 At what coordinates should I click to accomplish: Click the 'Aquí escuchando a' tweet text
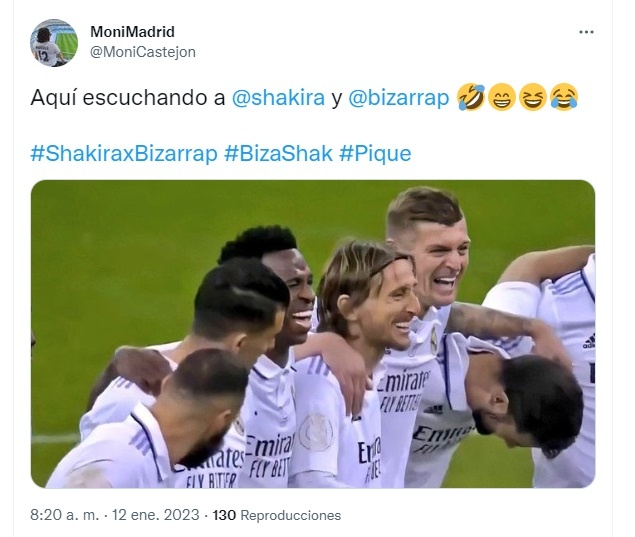tap(128, 98)
